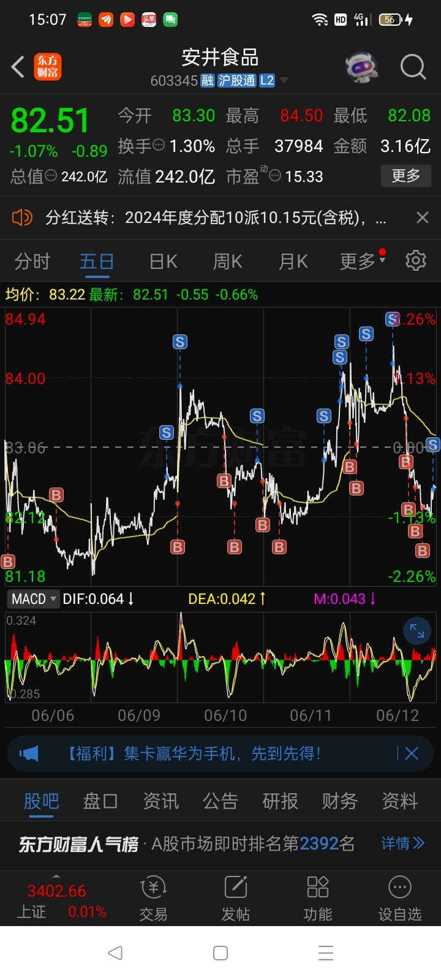Tap Android back navigation button
Image resolution: width=441 pixels, height=980 pixels.
[x=115, y=953]
